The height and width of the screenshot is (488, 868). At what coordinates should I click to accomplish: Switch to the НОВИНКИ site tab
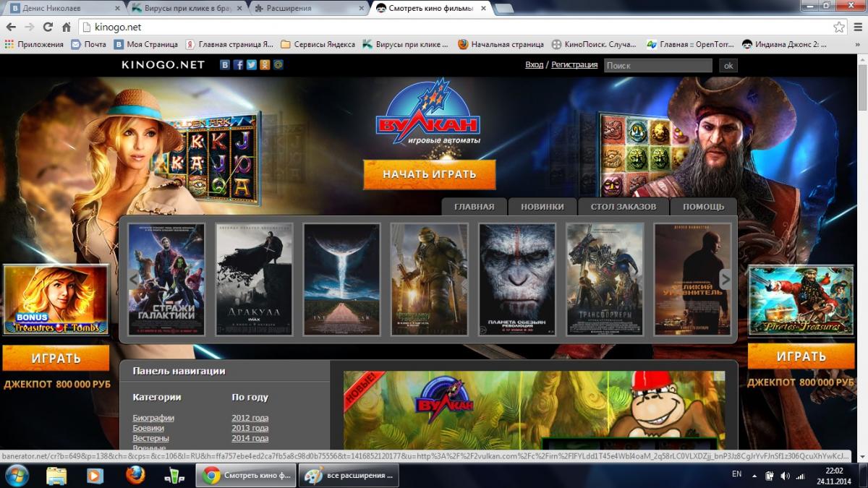(542, 206)
